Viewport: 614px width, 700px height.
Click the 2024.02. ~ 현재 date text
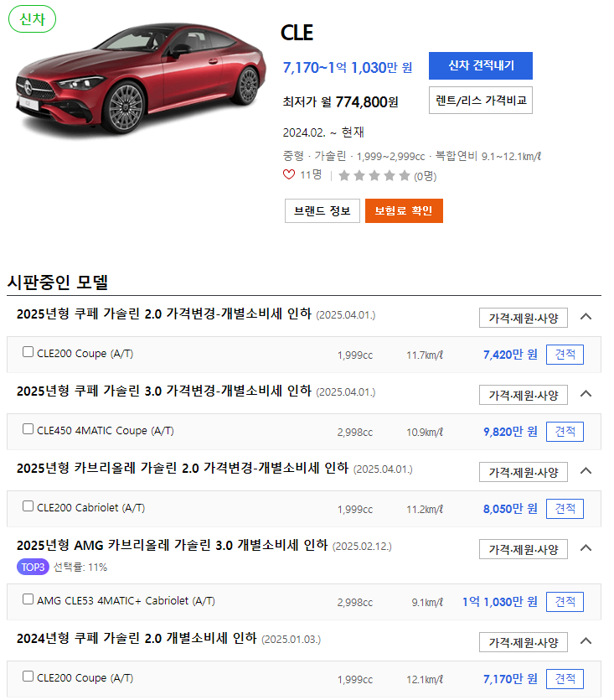click(323, 132)
